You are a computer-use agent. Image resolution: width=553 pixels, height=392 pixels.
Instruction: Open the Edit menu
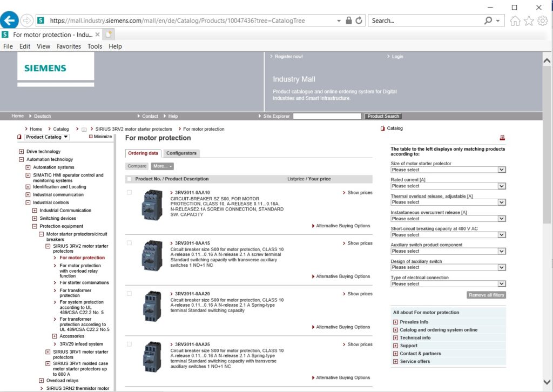coord(25,46)
